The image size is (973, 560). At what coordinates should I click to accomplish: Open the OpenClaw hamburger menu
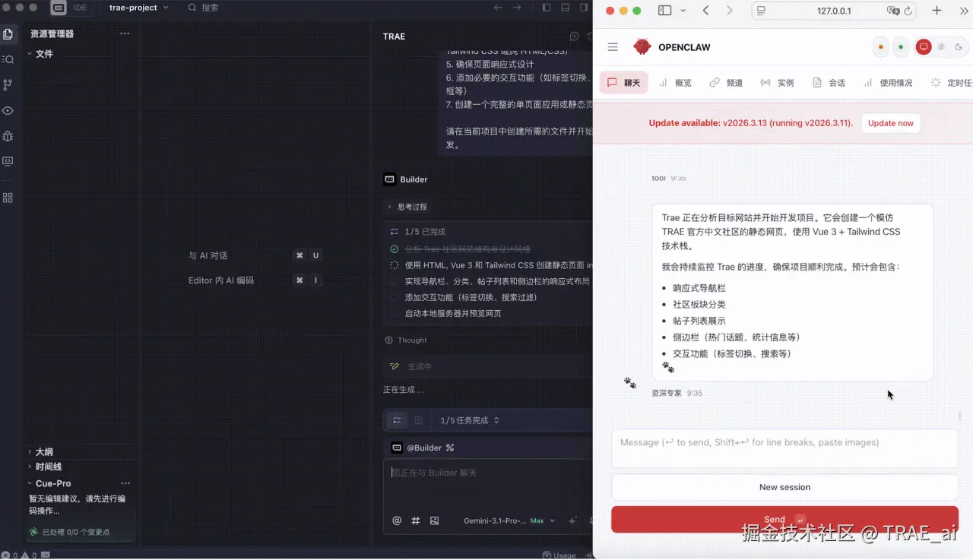coord(613,47)
